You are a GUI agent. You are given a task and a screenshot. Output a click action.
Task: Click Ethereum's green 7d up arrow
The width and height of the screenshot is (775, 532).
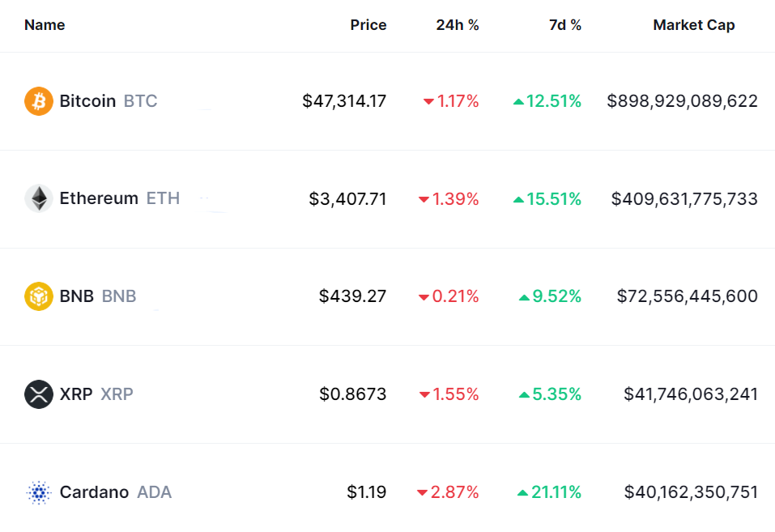(x=518, y=199)
